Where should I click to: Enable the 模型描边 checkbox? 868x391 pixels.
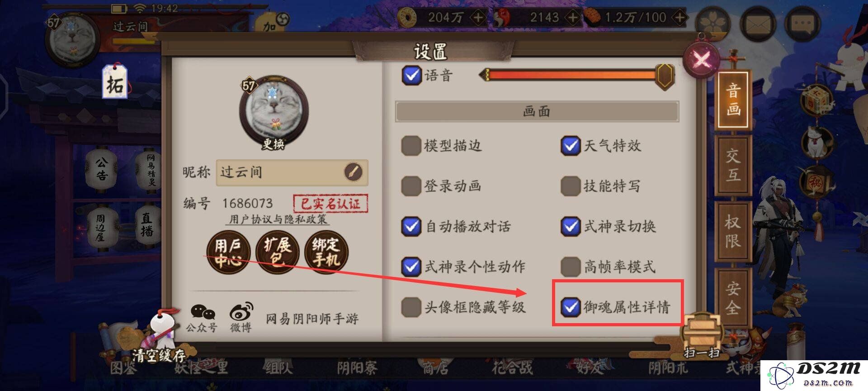coord(411,146)
